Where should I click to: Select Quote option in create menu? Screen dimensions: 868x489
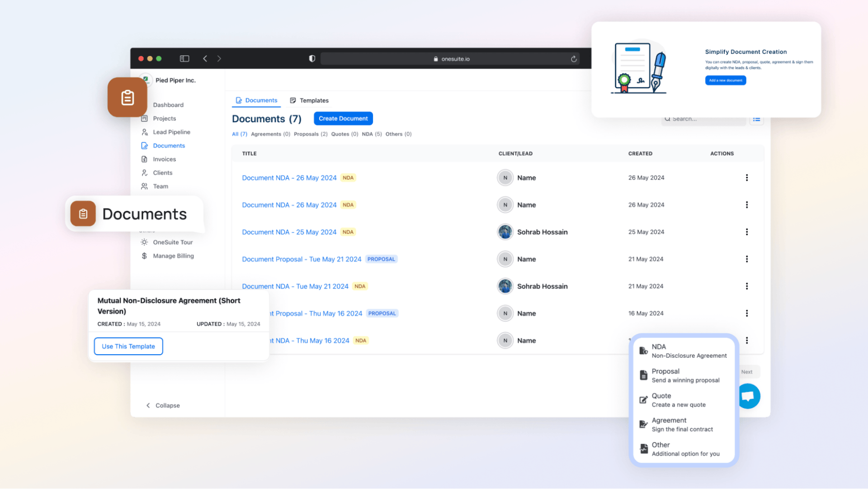[x=678, y=400]
